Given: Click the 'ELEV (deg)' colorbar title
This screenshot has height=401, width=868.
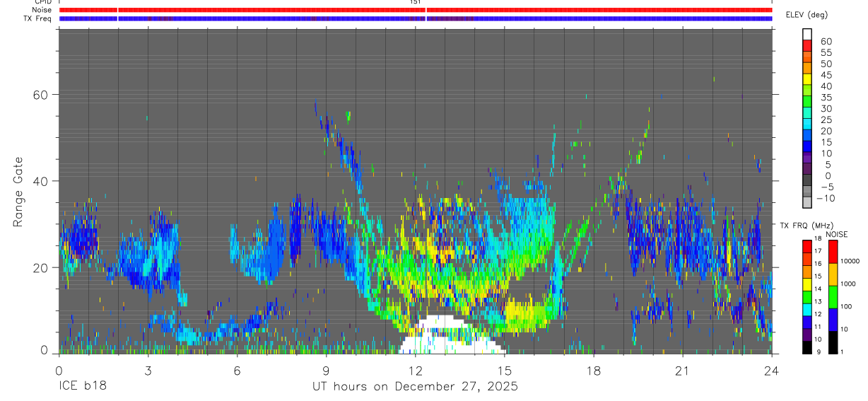Looking at the screenshot, I should (807, 15).
